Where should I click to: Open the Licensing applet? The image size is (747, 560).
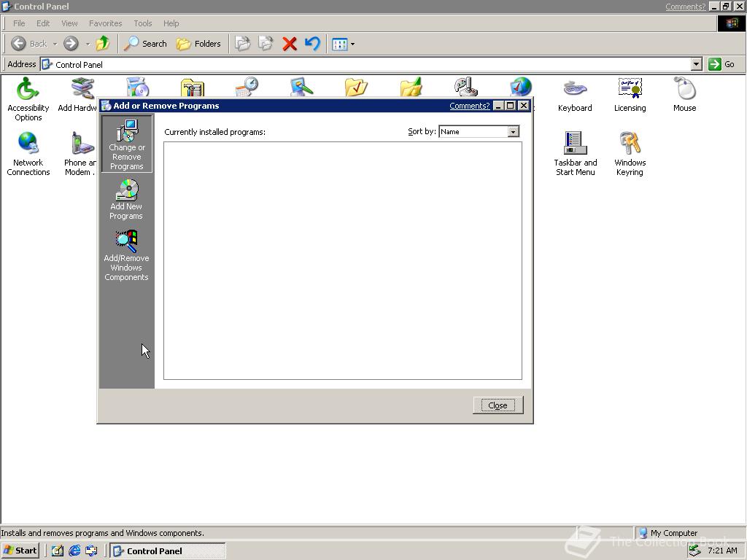630,95
